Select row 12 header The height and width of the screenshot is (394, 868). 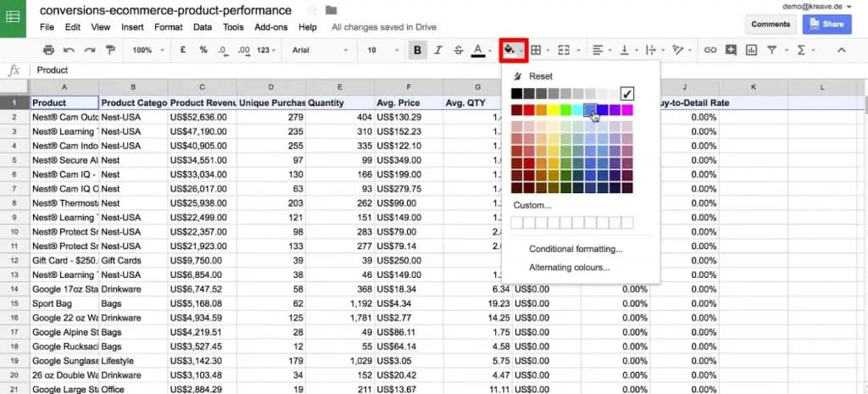(14, 261)
